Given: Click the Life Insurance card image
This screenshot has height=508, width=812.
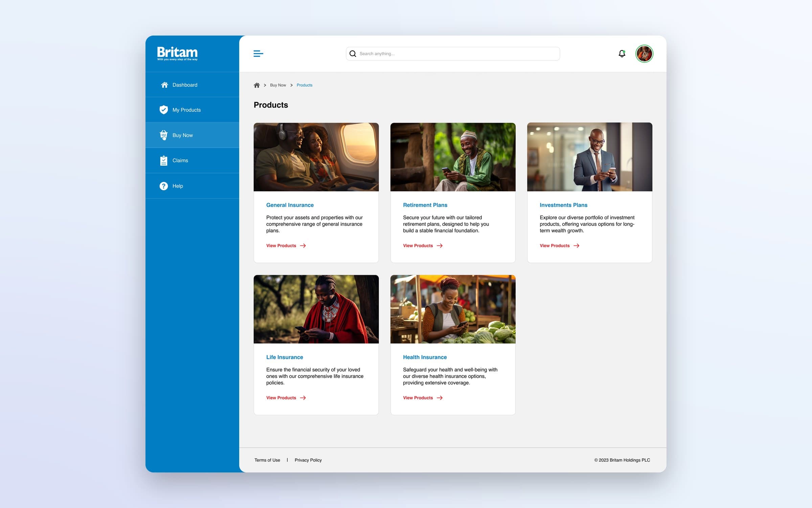Looking at the screenshot, I should click(x=316, y=309).
